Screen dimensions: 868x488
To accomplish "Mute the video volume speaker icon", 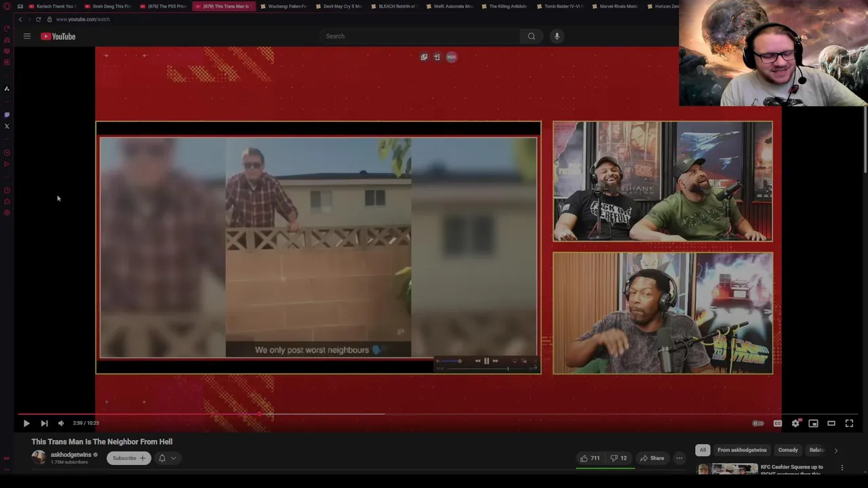I will pyautogui.click(x=61, y=423).
